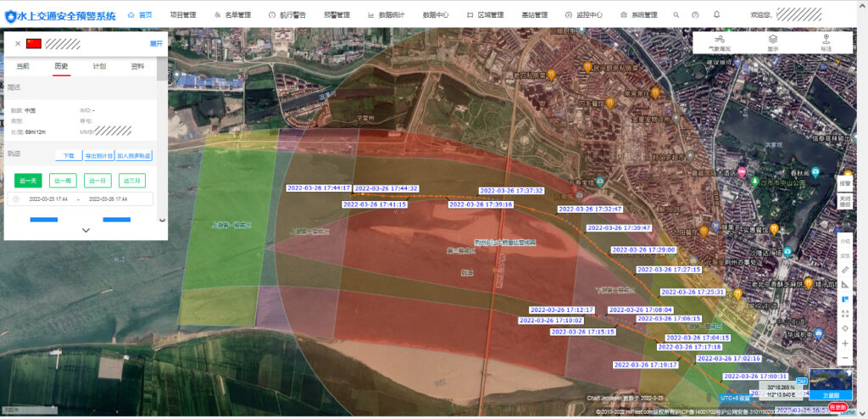Click track label 2022-03-26 17:37:32
The height and width of the screenshot is (419, 868).
click(511, 191)
